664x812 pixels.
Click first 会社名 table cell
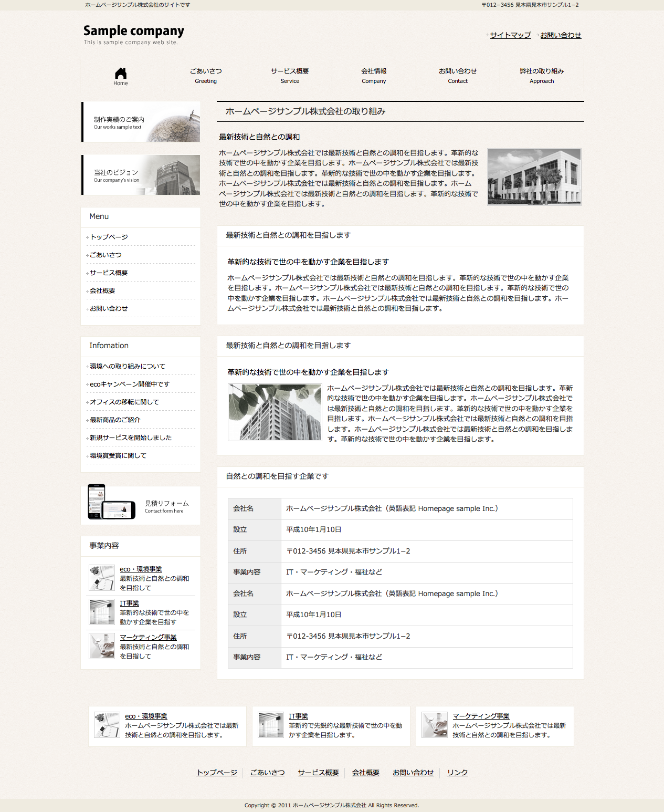click(x=255, y=509)
